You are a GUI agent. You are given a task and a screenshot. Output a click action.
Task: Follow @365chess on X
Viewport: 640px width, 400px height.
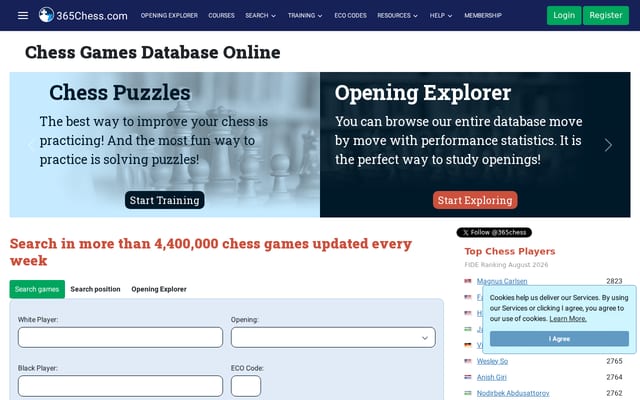click(x=494, y=233)
